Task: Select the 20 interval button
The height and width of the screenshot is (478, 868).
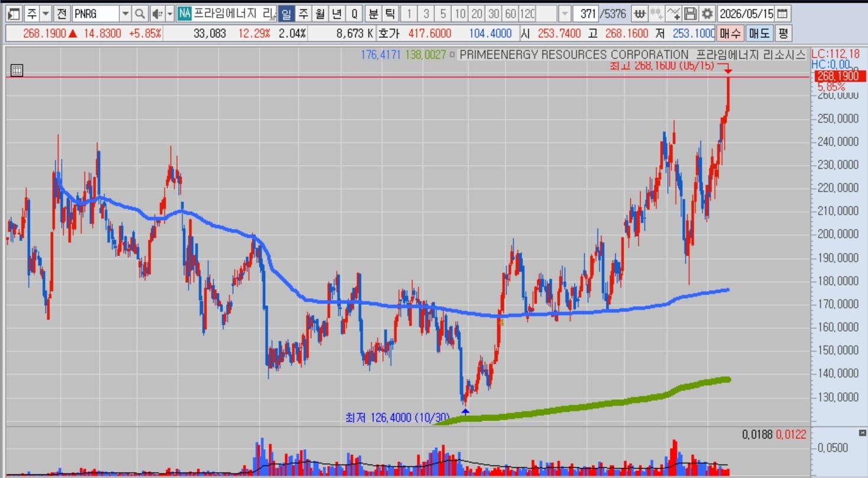Action: 477,13
